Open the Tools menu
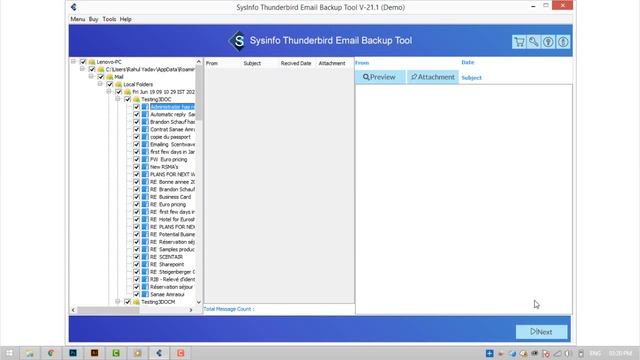 pos(109,19)
